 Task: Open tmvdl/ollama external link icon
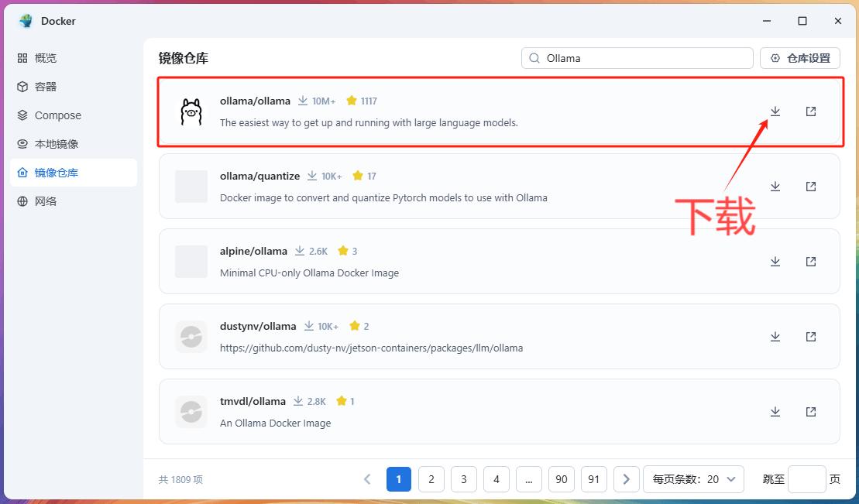coord(810,412)
